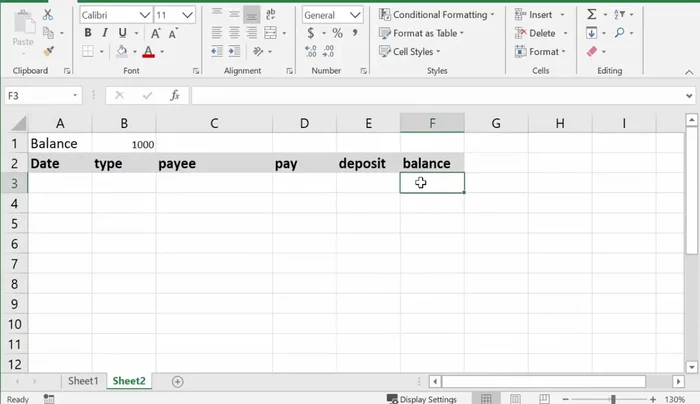Apply Accounting Number Format dollar sign
700x404 pixels.
coord(312,33)
